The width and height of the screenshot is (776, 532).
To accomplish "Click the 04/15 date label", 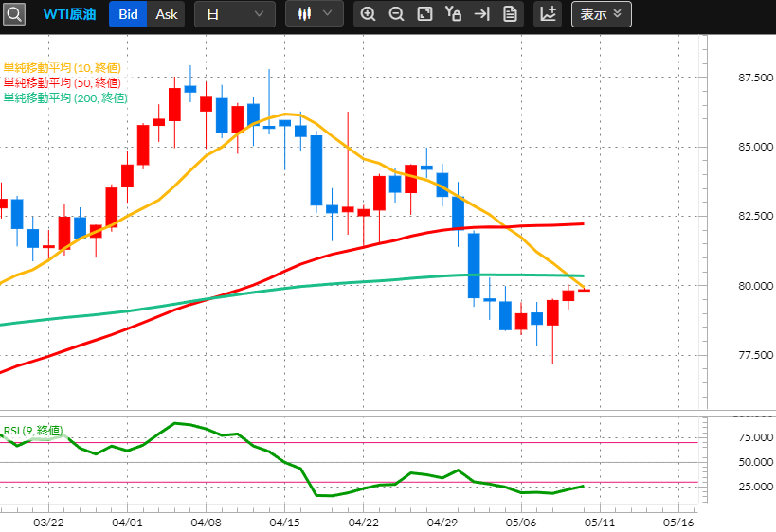I will pos(284,523).
